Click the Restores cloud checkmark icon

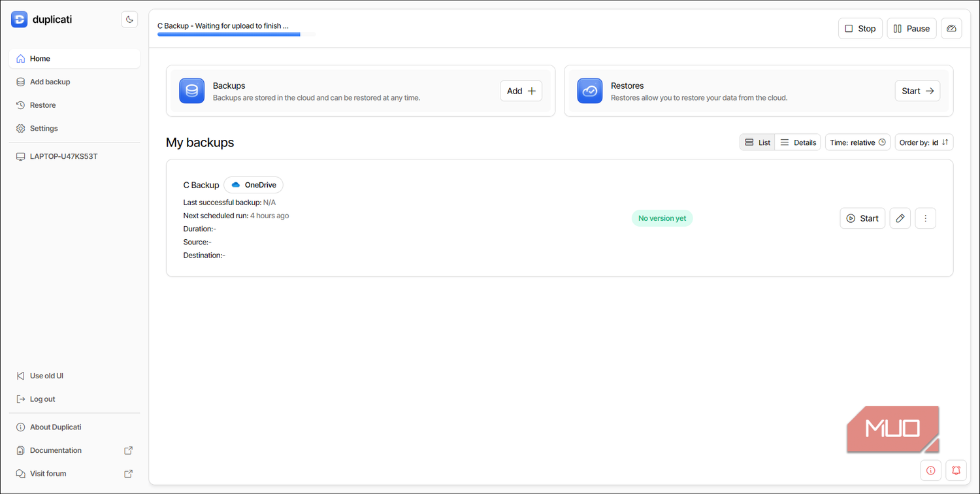(x=590, y=91)
